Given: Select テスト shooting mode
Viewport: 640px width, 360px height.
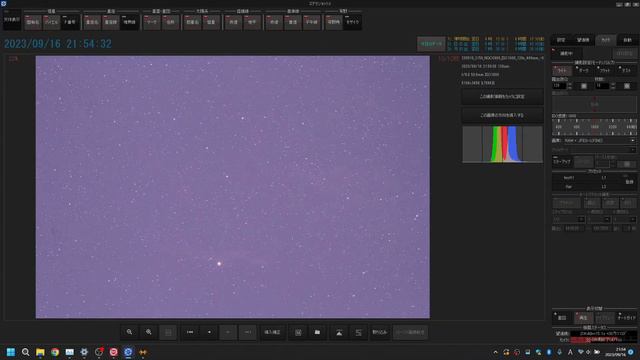Looking at the screenshot, I should point(627,70).
